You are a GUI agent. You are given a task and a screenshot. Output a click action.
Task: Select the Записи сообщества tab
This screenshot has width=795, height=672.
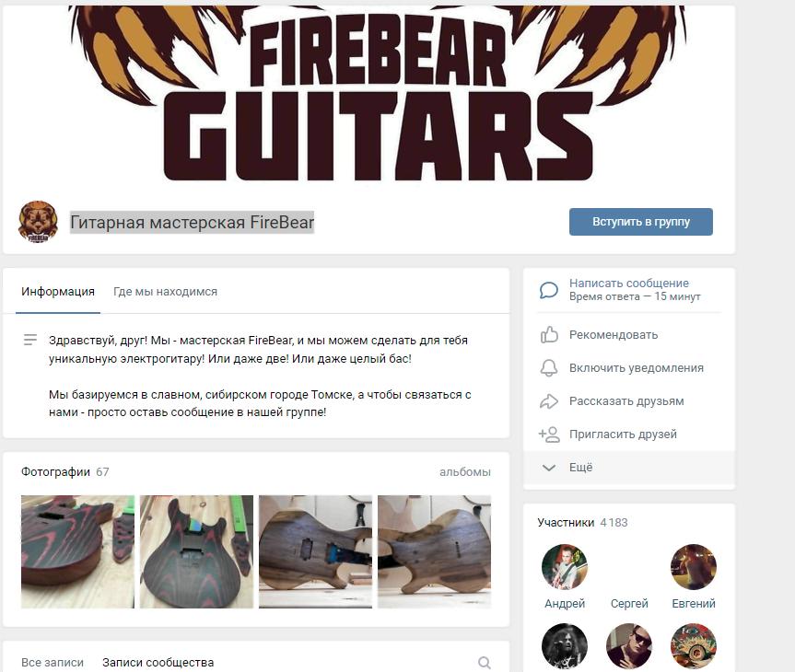pyautogui.click(x=158, y=663)
